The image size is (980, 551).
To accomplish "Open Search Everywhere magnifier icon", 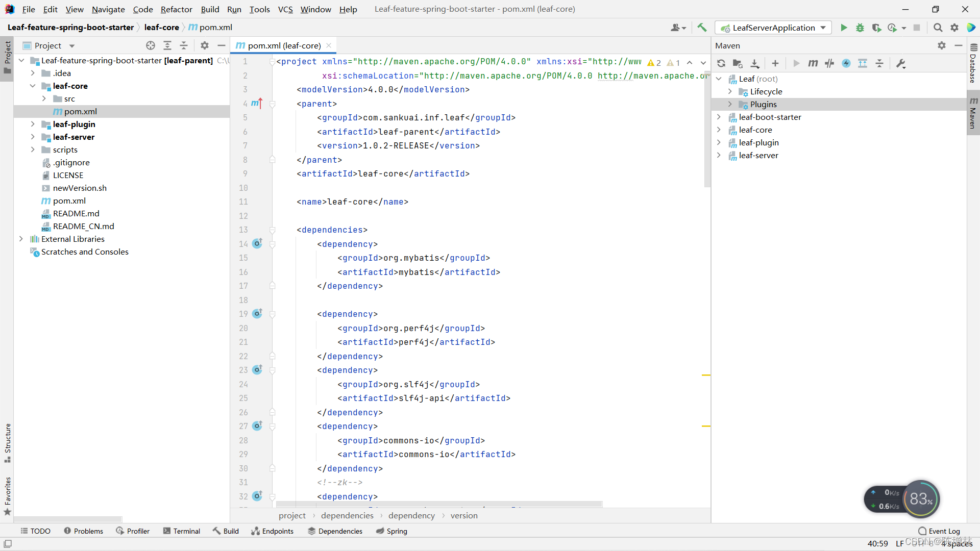I will click(x=938, y=28).
